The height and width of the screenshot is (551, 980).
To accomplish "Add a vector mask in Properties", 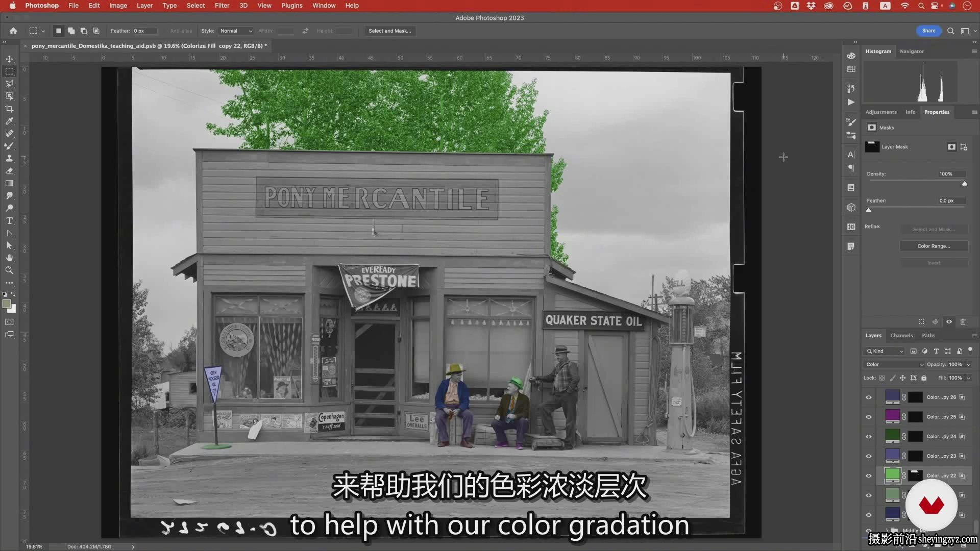I will pos(964,147).
